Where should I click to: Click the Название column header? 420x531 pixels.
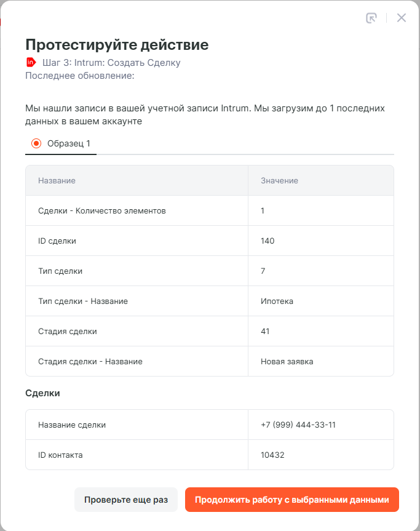click(x=57, y=180)
